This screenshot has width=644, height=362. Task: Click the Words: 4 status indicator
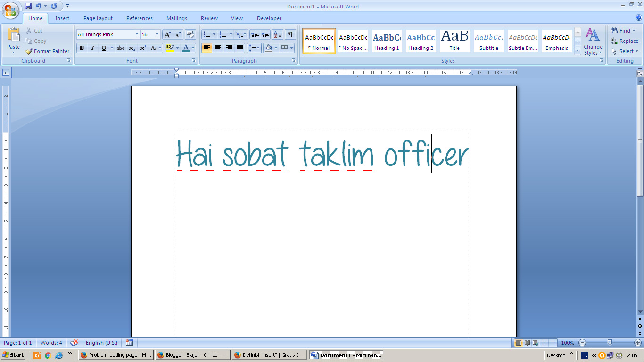[x=51, y=343]
